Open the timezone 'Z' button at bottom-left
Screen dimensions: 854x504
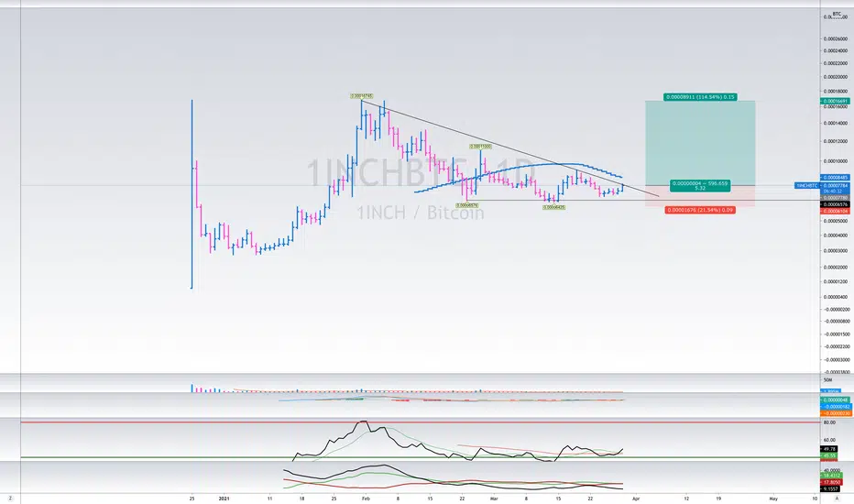10,499
